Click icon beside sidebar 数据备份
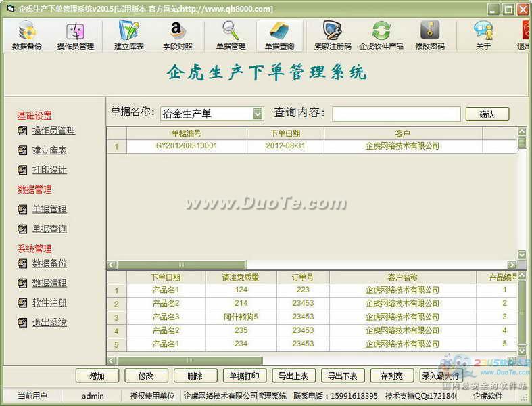Viewport: 532px width, 406px height. [x=22, y=263]
